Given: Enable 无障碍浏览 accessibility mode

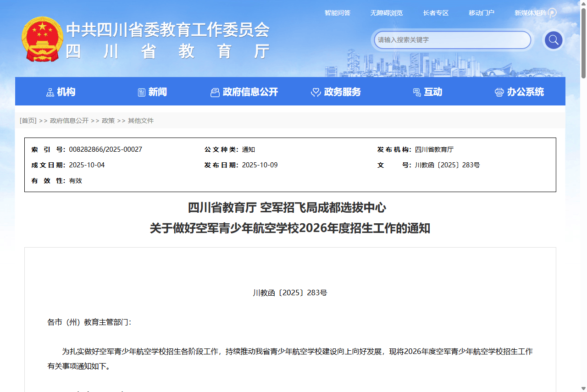Looking at the screenshot, I should [x=386, y=13].
